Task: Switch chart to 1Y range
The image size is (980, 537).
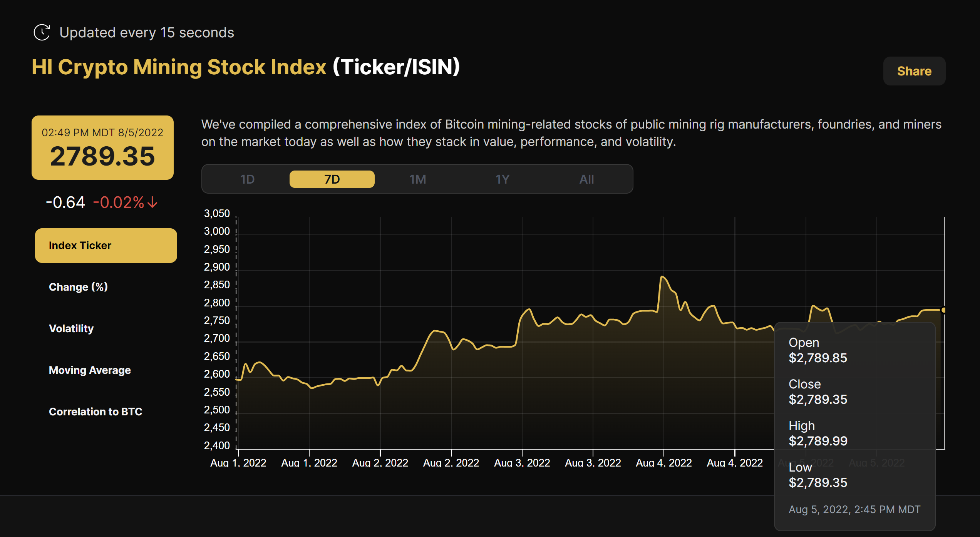Action: tap(502, 179)
